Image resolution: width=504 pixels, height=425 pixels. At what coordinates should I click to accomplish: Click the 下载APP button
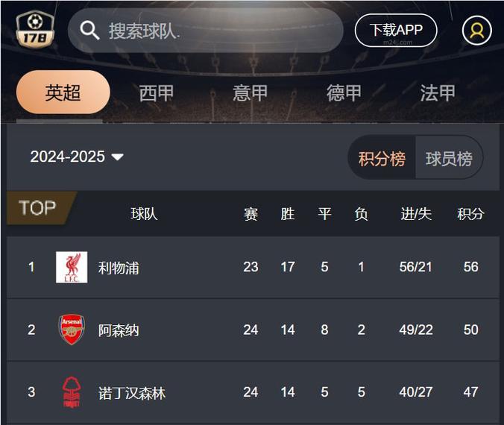396,30
